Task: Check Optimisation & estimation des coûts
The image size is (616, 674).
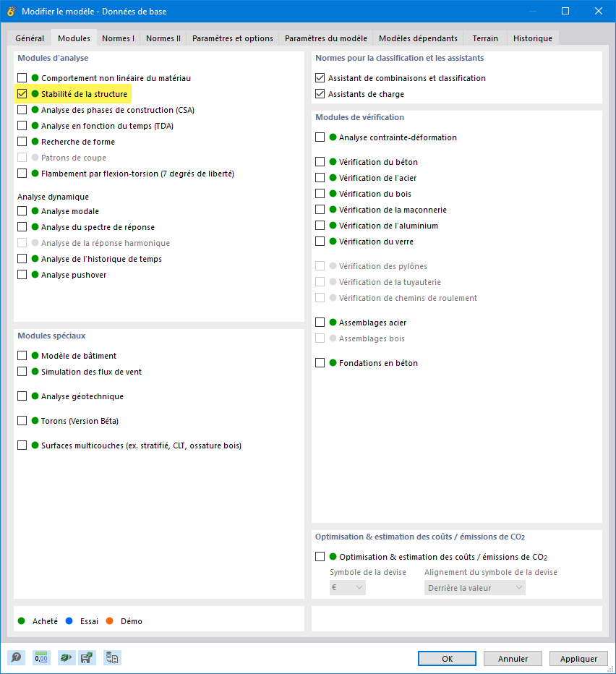Action: 320,557
